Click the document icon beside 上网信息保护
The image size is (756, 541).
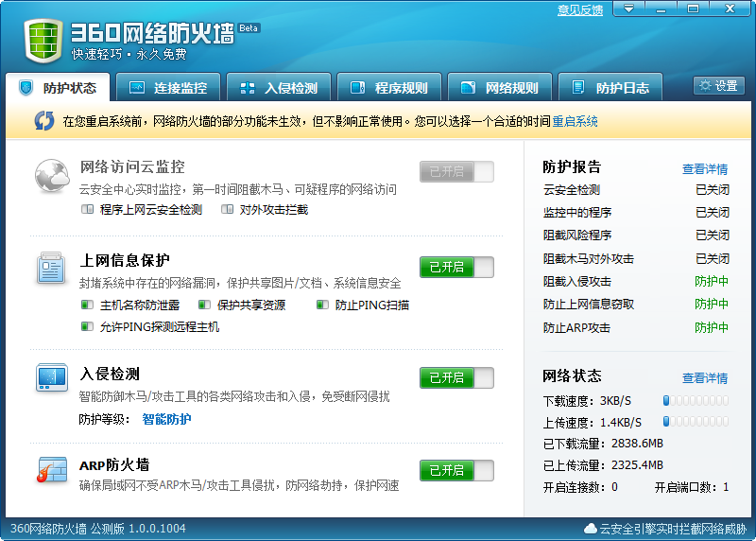coord(51,268)
